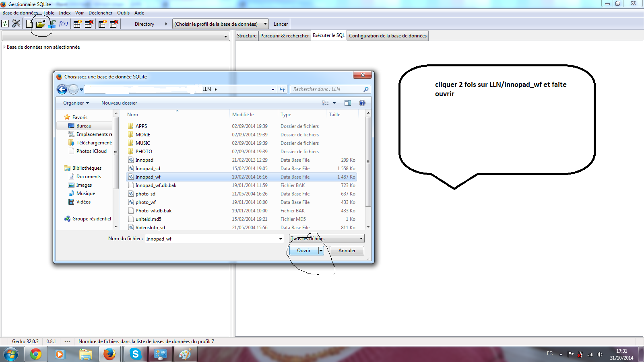Click the New Database blank page icon
The width and height of the screenshot is (644, 362).
click(x=29, y=24)
